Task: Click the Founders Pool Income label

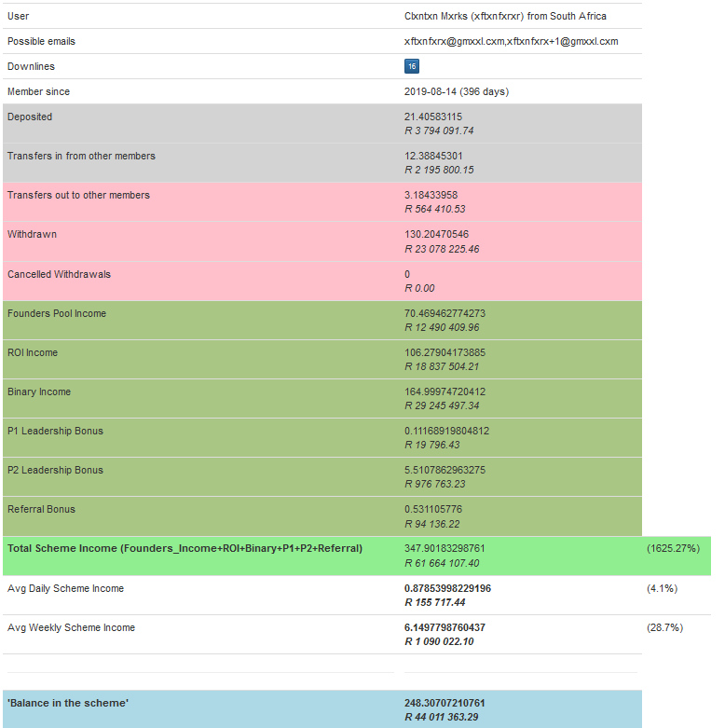Action: pyautogui.click(x=57, y=313)
